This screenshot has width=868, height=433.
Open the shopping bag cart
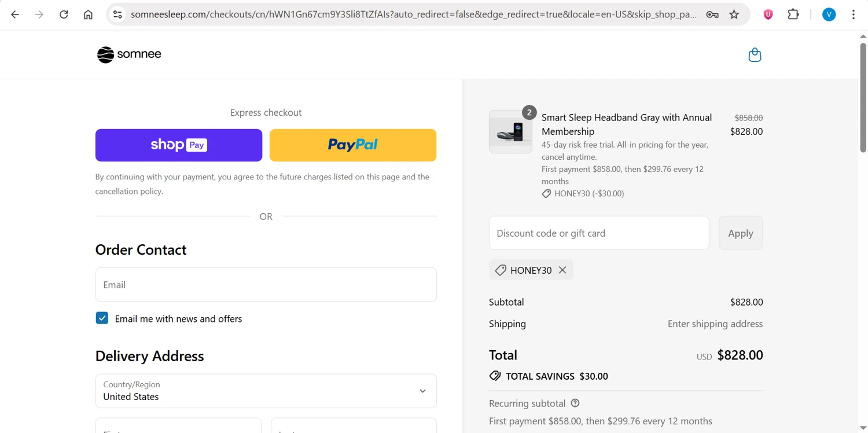click(x=755, y=55)
